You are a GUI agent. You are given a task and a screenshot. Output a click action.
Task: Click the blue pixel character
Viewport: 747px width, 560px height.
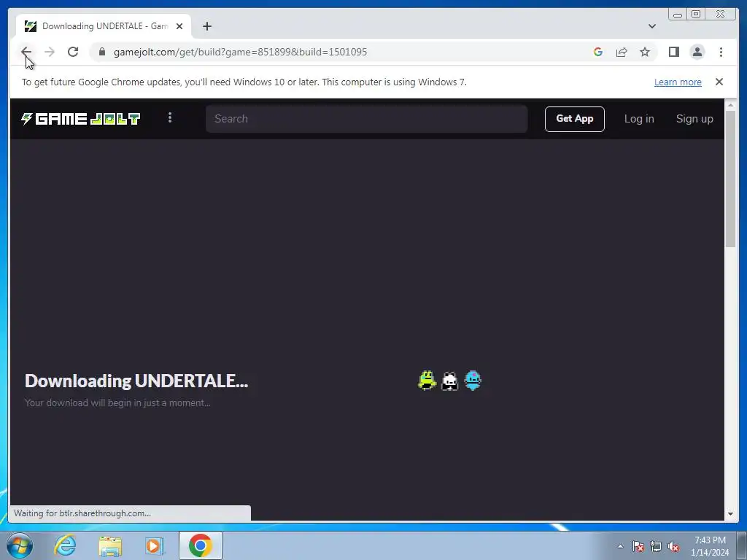[x=473, y=381]
